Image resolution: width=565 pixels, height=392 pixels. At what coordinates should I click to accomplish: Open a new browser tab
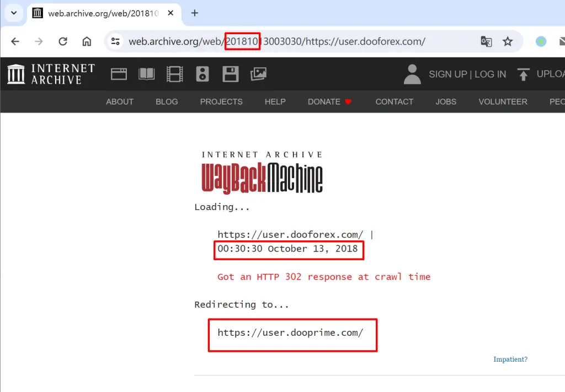point(195,13)
